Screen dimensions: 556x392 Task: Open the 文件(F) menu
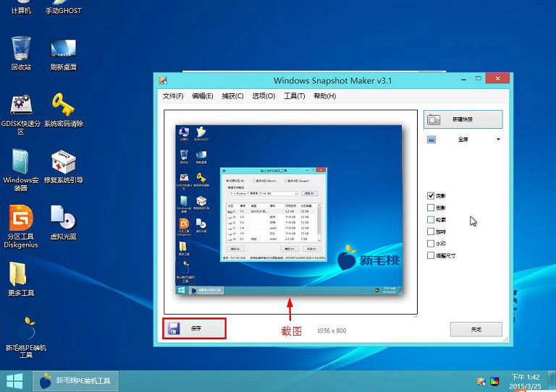(173, 96)
